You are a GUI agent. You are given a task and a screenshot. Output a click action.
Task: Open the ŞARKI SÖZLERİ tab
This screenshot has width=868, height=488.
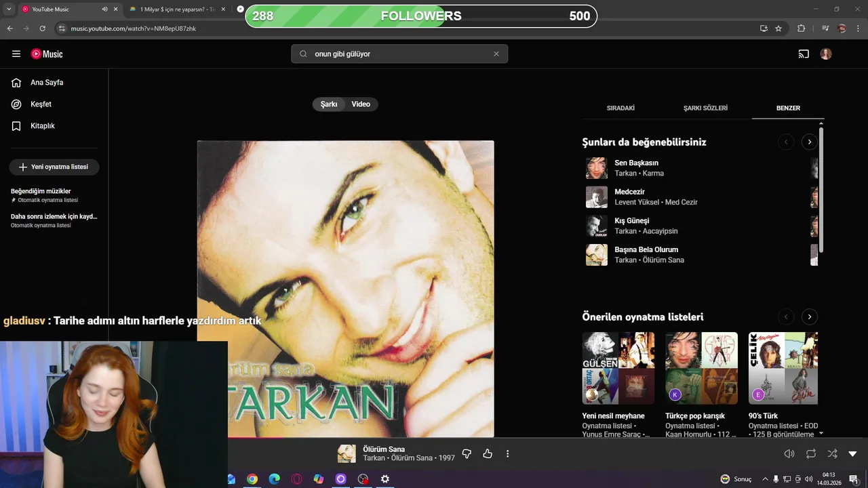click(x=705, y=108)
